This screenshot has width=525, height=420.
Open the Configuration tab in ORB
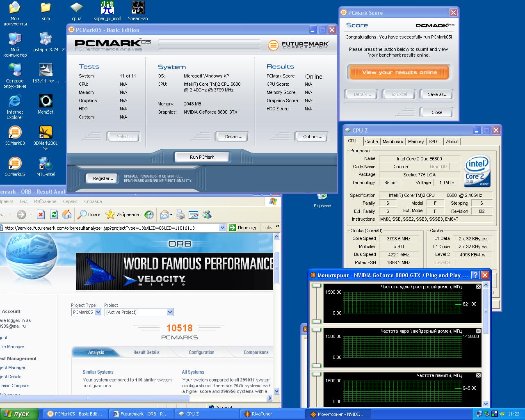(201, 352)
